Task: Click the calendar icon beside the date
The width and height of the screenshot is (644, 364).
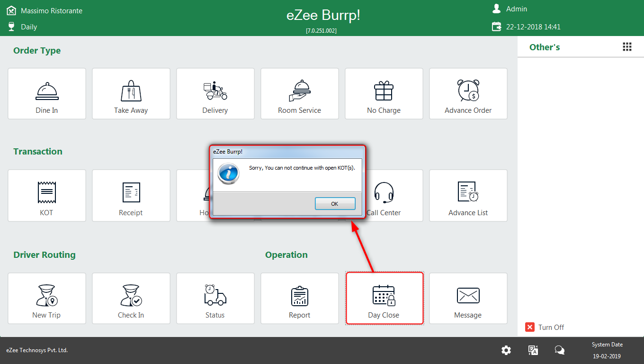Action: tap(496, 27)
